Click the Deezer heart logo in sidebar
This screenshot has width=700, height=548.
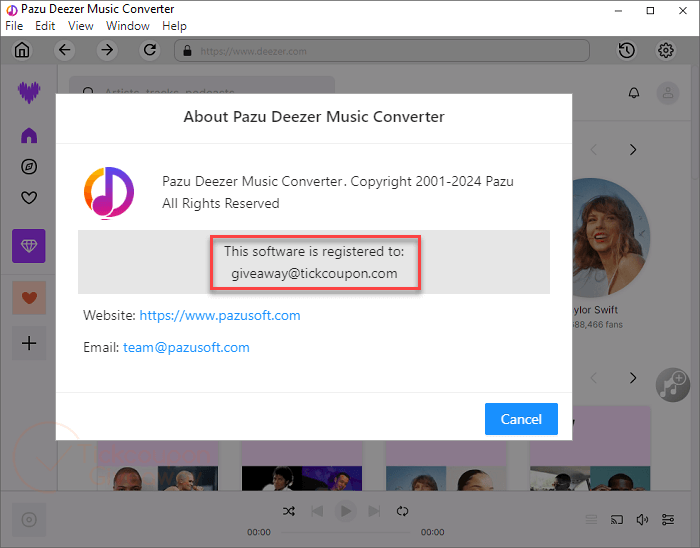[x=29, y=92]
